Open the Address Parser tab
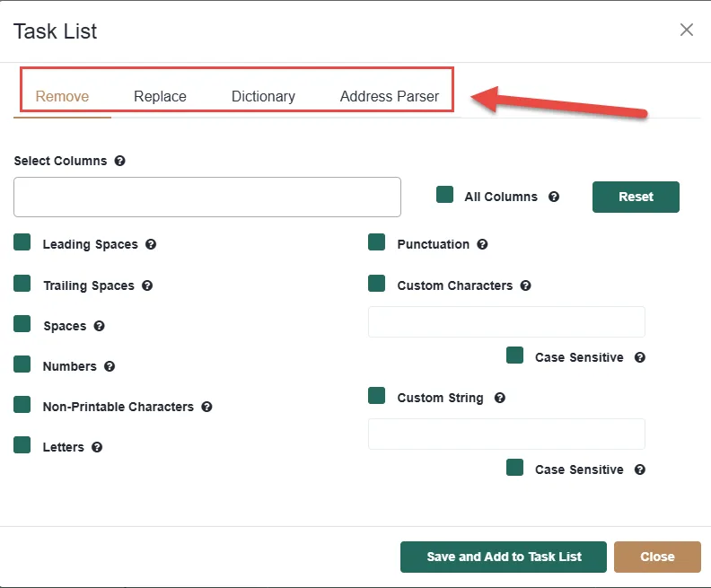This screenshot has height=588, width=711. (390, 97)
